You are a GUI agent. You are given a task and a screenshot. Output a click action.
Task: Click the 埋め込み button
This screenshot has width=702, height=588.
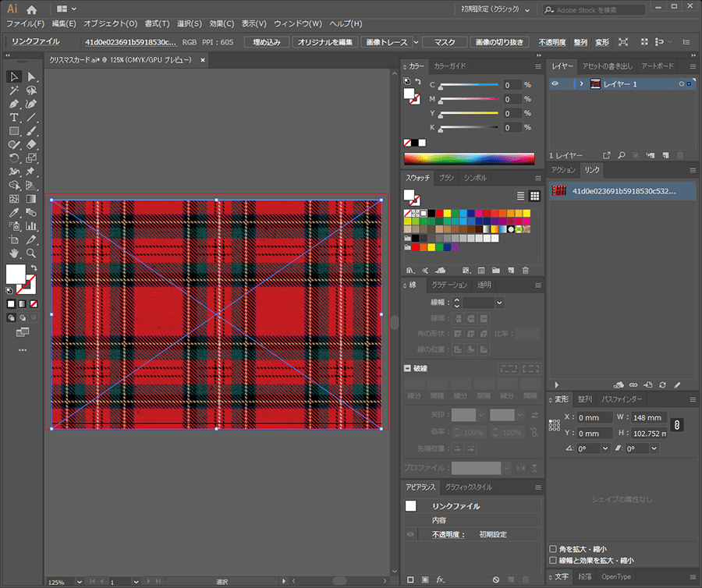[x=267, y=42]
